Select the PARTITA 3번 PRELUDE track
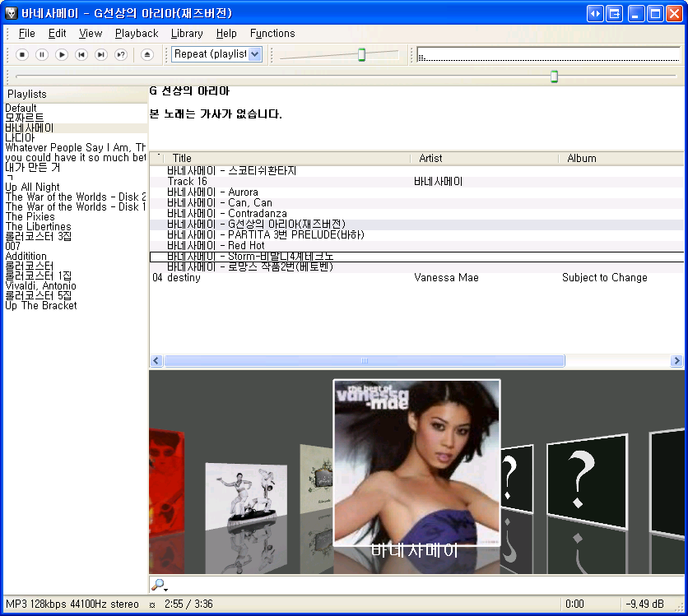Viewport: 688px width, 616px height. 416,235
